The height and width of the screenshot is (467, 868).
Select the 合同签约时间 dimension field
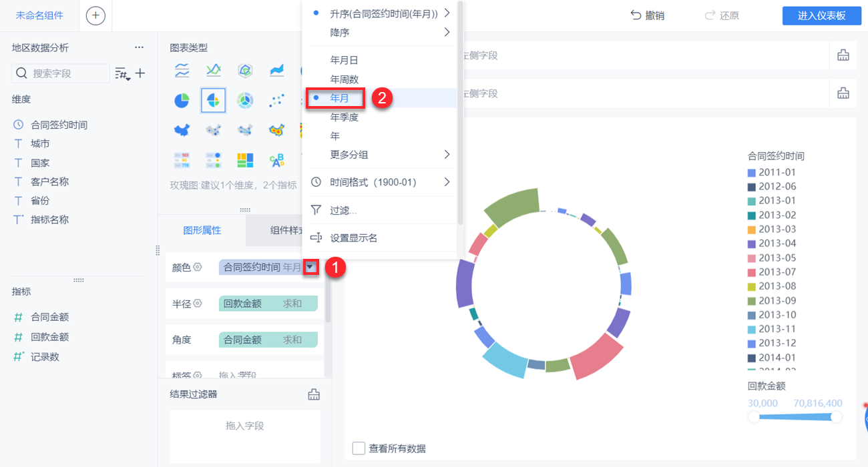(59, 125)
